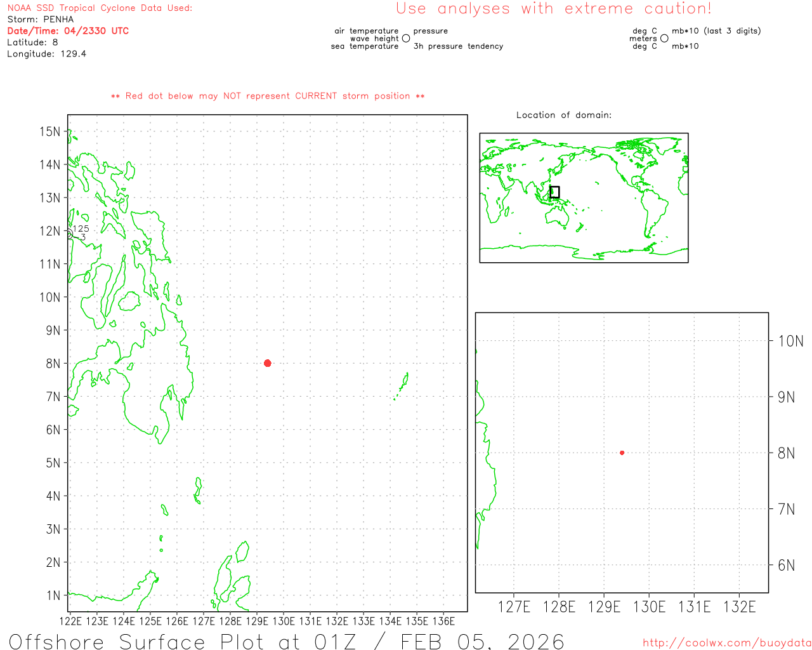This screenshot has height=650, width=812.
Task: Click the small Palau island outline near 134E
Action: pyautogui.click(x=403, y=382)
